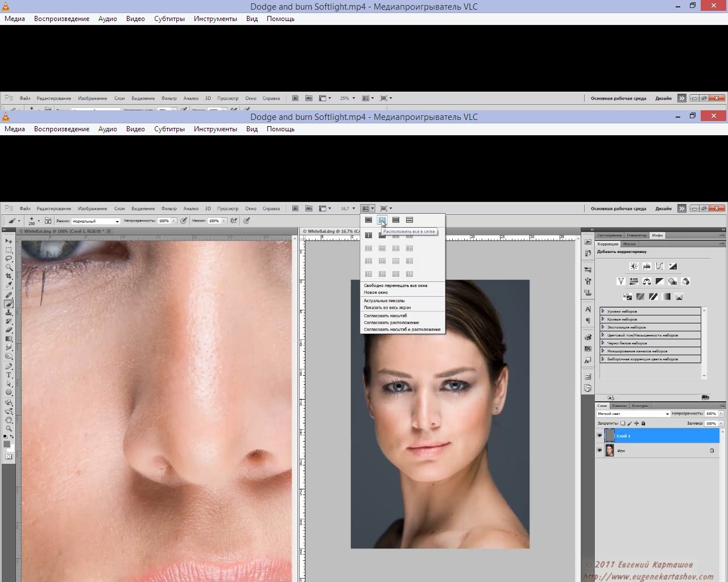Add a Color Balance adjustment (scales icon)

pyautogui.click(x=647, y=281)
